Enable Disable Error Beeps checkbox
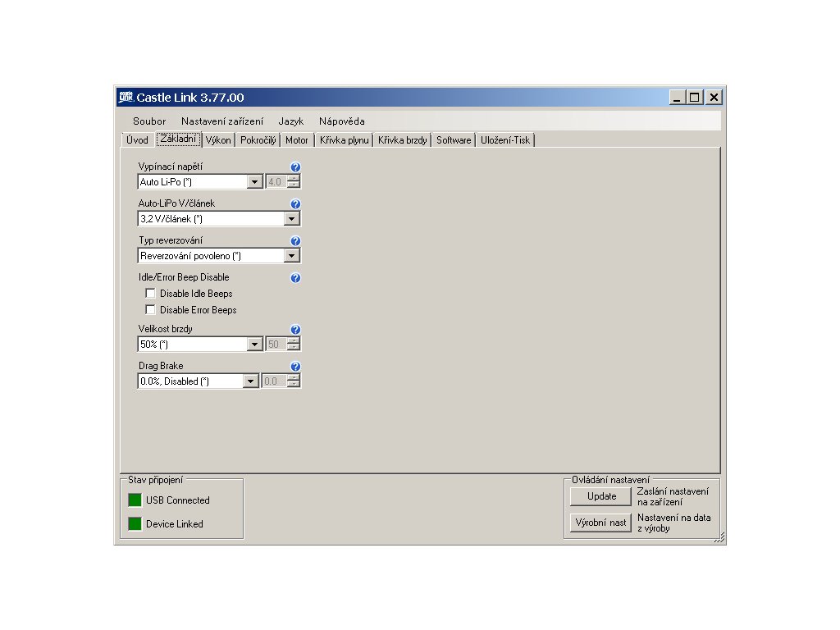The width and height of the screenshot is (840, 630). [x=151, y=309]
